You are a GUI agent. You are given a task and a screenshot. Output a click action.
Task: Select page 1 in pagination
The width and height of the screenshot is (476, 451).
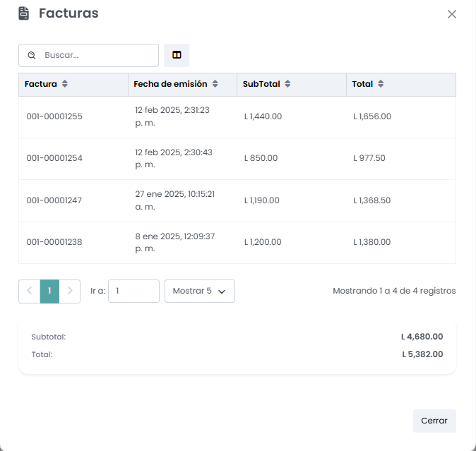tap(49, 291)
